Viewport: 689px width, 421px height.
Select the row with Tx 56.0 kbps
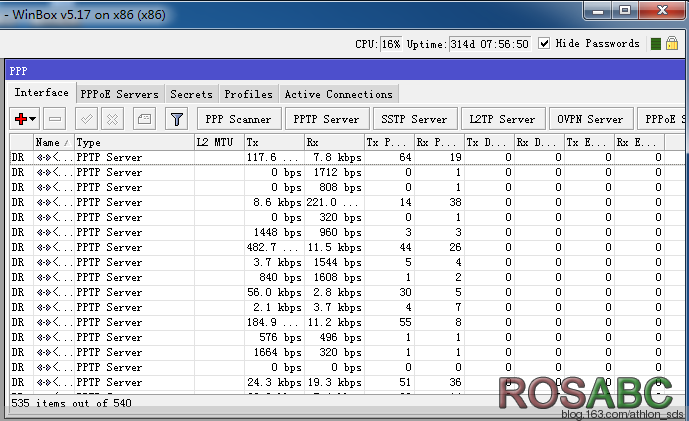[x=347, y=292]
